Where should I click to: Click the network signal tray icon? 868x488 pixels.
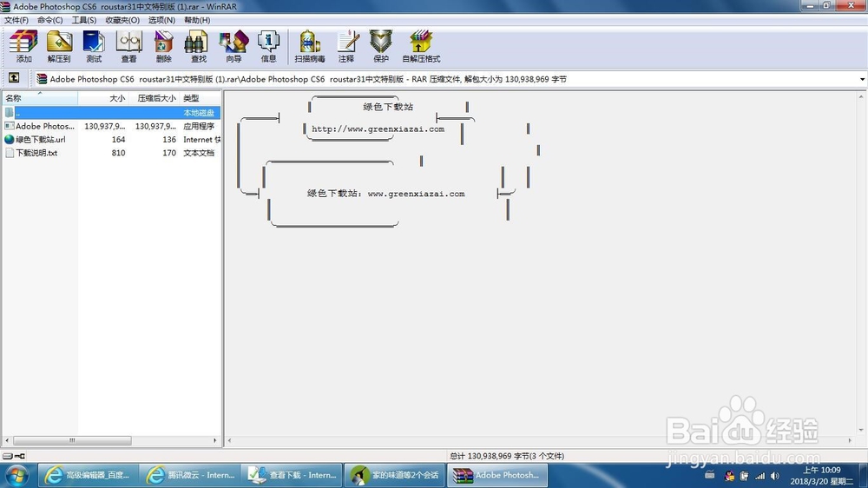[760, 476]
